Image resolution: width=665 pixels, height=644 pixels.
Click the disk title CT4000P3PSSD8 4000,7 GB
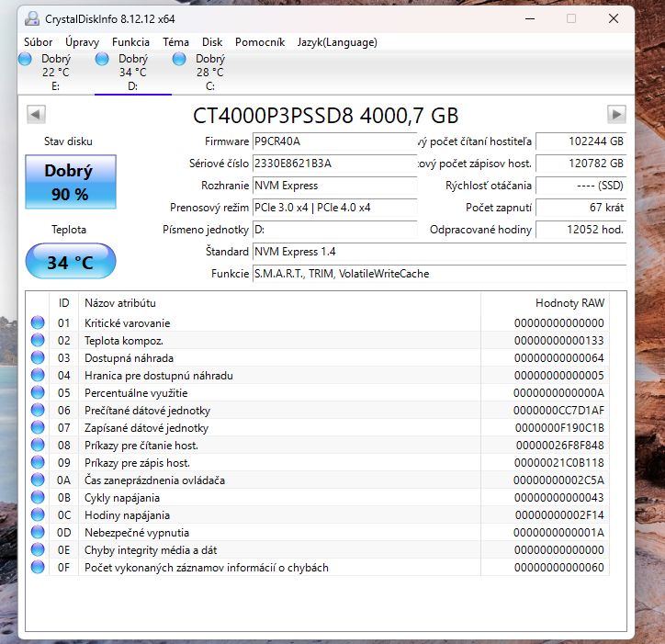click(x=326, y=116)
